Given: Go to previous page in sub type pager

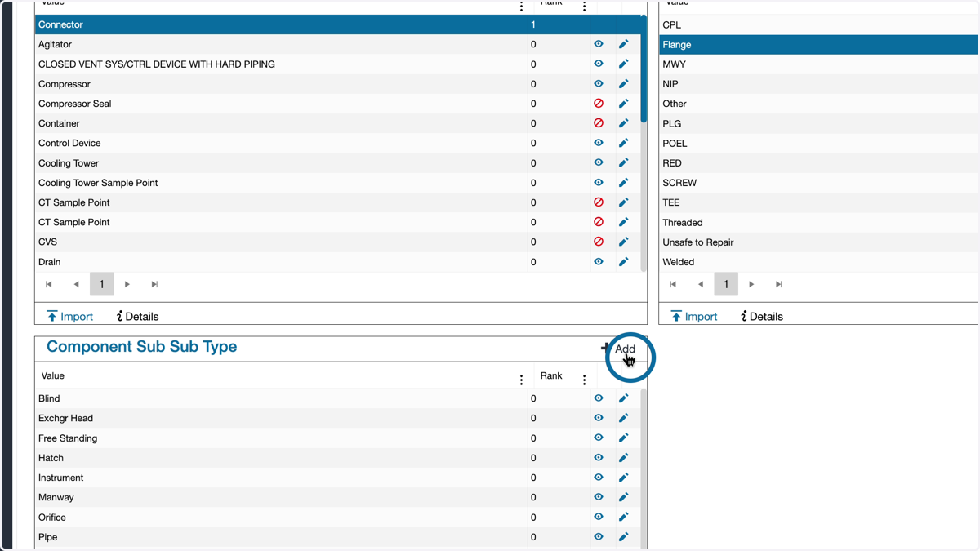Looking at the screenshot, I should coord(701,284).
